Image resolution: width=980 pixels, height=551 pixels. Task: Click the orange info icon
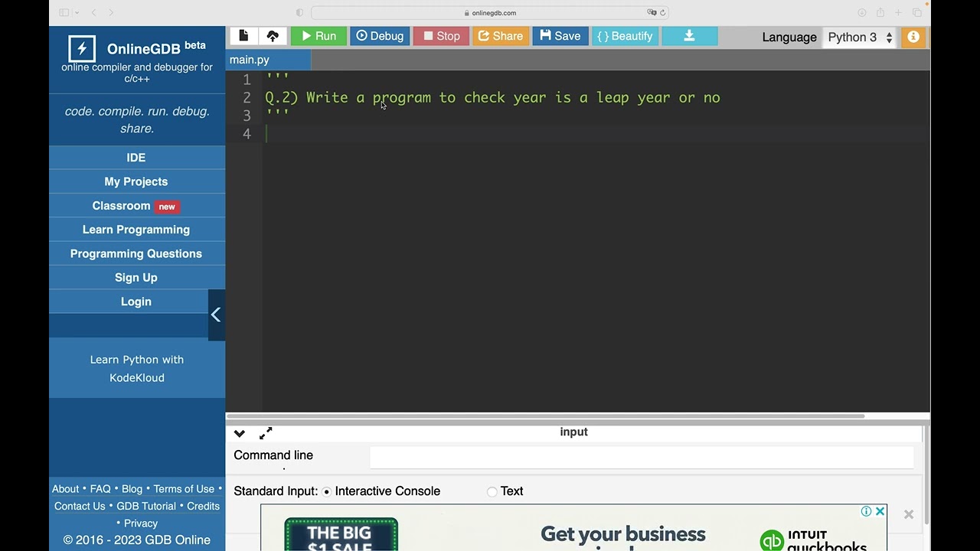click(x=913, y=37)
